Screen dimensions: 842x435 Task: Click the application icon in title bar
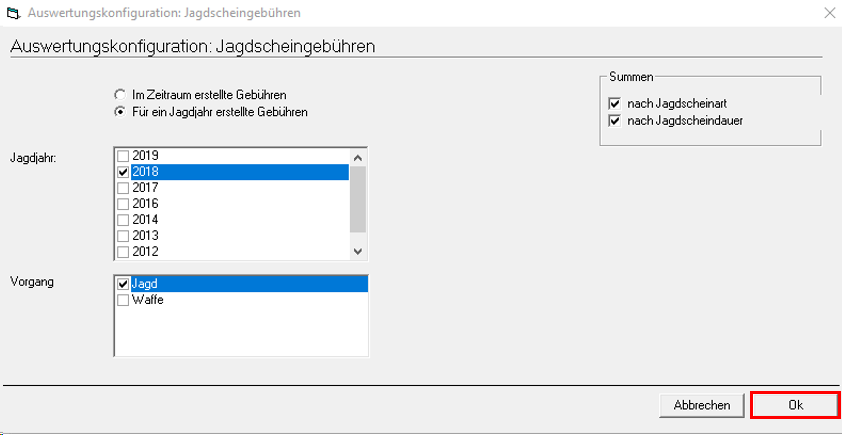13,13
